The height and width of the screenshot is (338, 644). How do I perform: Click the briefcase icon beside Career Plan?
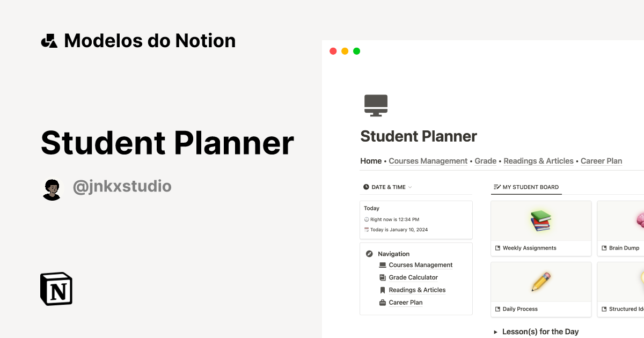pos(383,302)
